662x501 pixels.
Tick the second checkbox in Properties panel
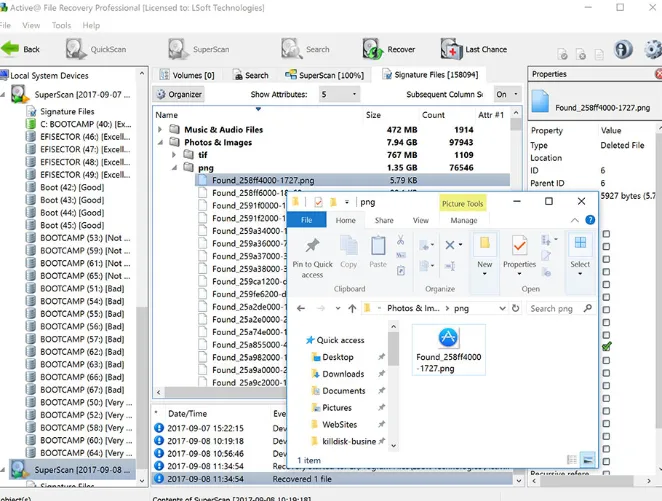606,246
